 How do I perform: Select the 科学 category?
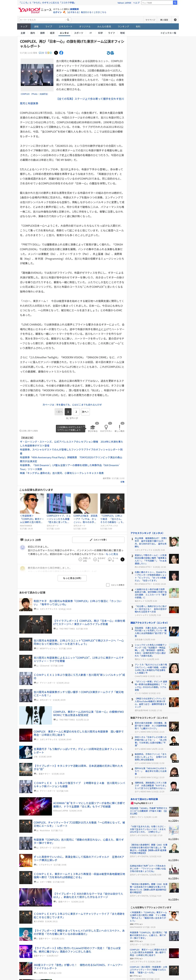pos(100,33)
